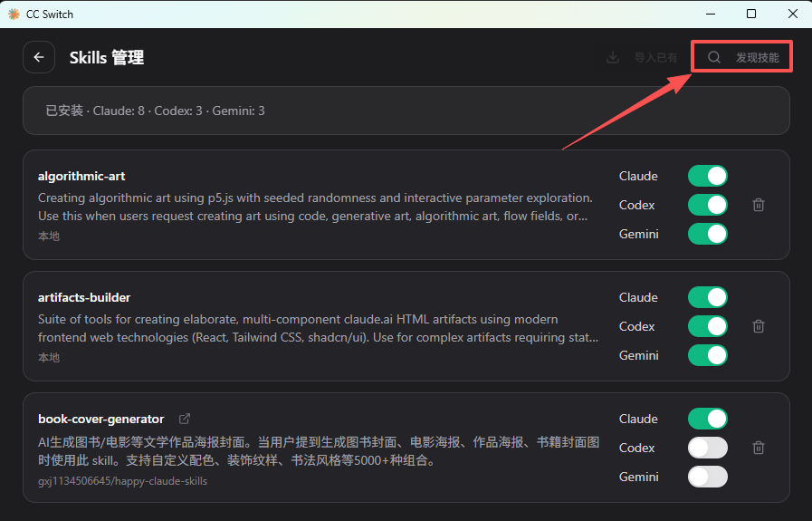Click the installed count summary line
812x521 pixels.
tap(155, 111)
